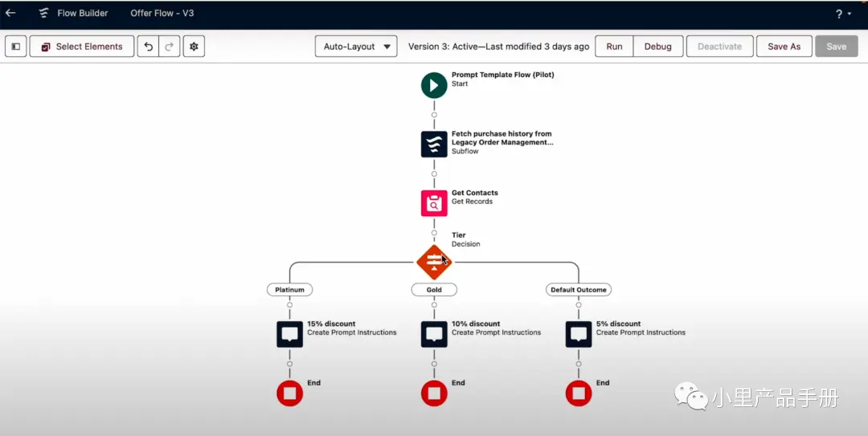Viewport: 868px width, 436px height.
Task: Click the Platinum outcome label
Action: click(289, 289)
